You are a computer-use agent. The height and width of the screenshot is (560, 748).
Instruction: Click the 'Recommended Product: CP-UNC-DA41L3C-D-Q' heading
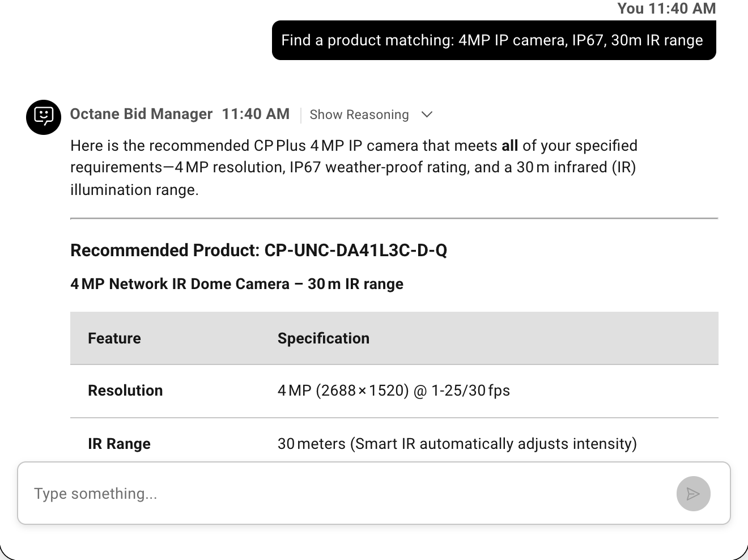point(259,250)
